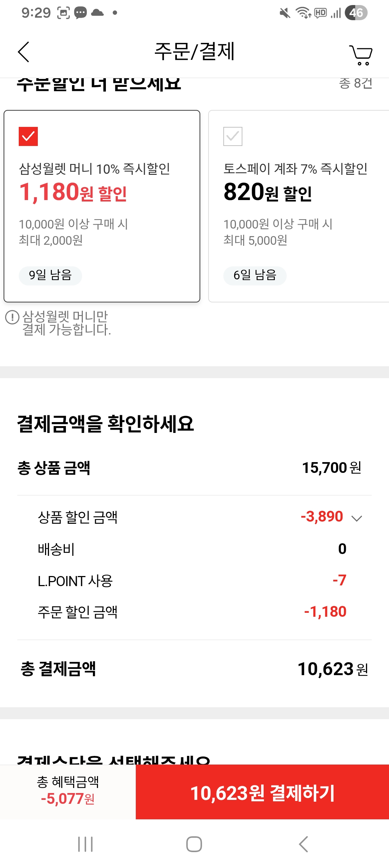Screen dimensions: 389x868
Task: Tap the mute indicator in the status bar
Action: (285, 12)
